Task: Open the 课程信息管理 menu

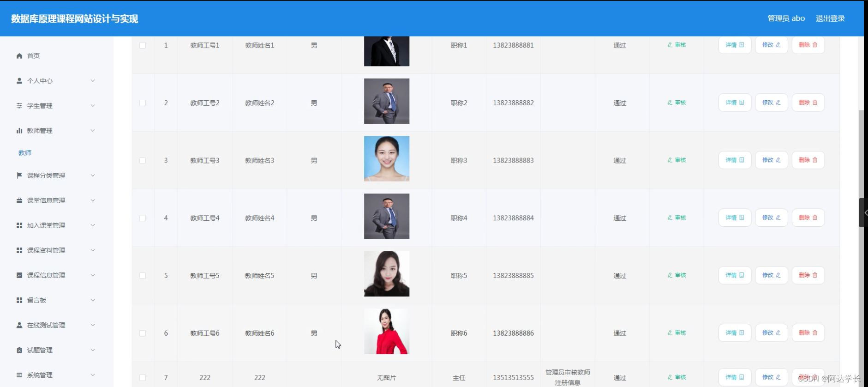Action: point(46,275)
